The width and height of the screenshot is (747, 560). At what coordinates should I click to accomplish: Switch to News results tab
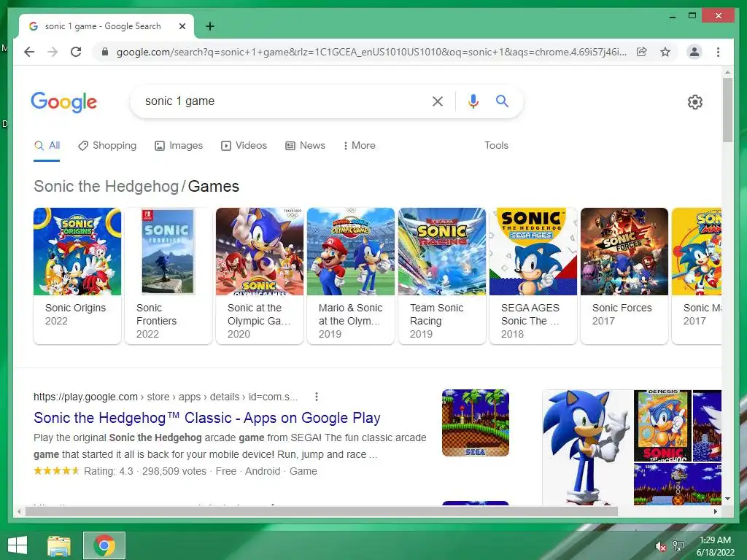click(306, 146)
